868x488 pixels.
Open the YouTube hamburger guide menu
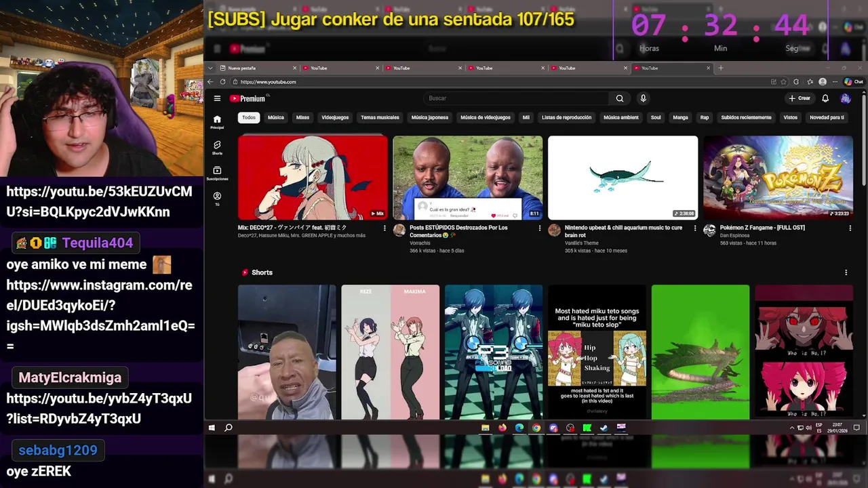(217, 98)
